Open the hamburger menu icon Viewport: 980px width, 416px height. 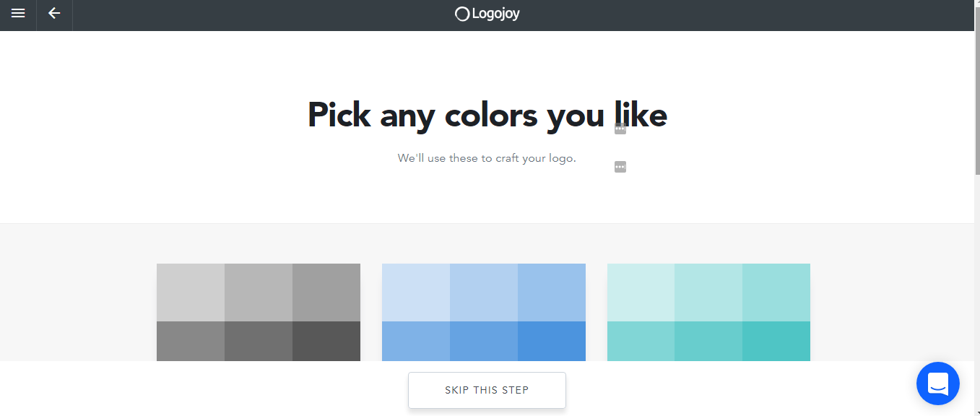coord(18,13)
